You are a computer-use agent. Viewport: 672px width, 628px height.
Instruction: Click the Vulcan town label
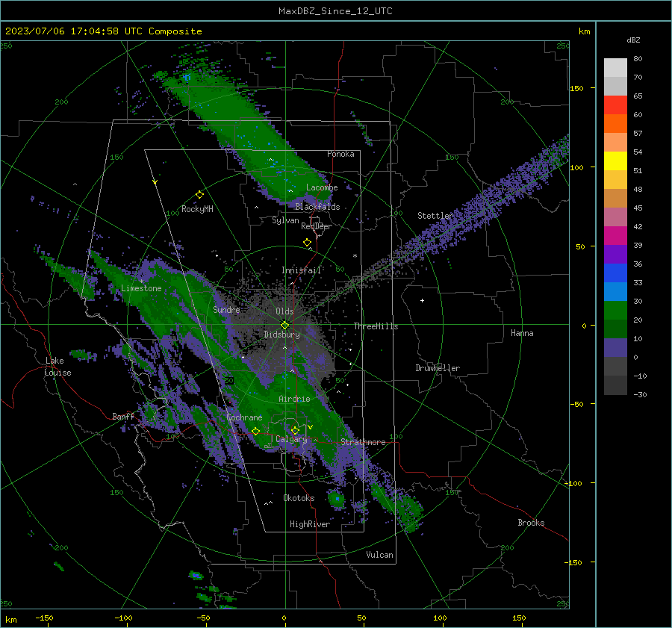tap(379, 555)
